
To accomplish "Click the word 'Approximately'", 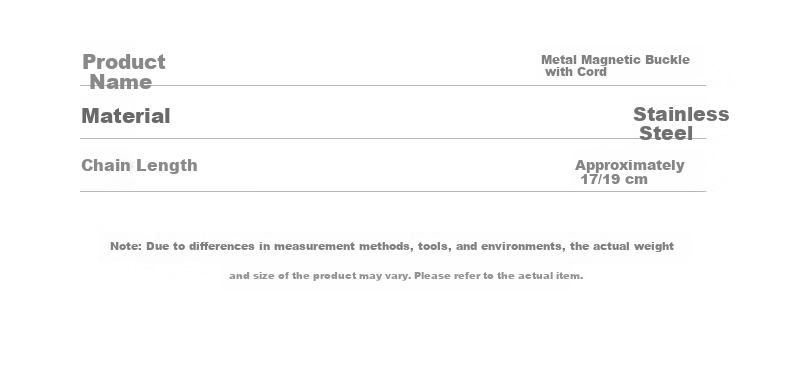I will [x=629, y=165].
